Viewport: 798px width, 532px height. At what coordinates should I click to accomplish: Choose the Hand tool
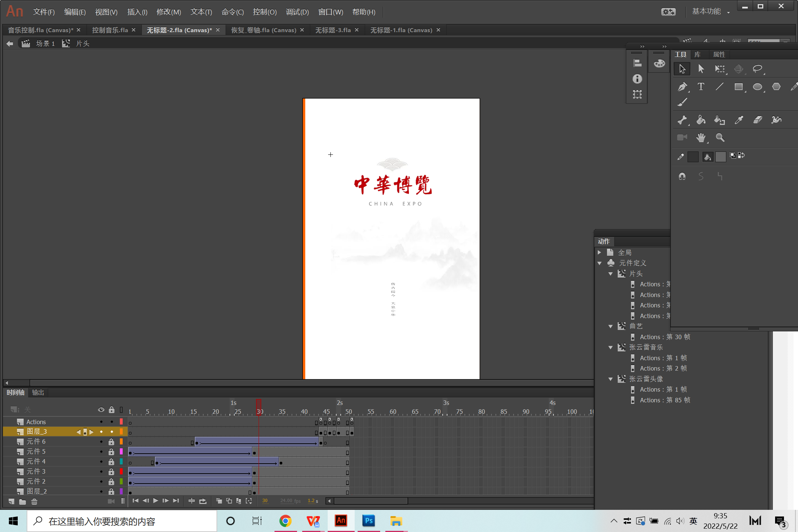coord(700,138)
